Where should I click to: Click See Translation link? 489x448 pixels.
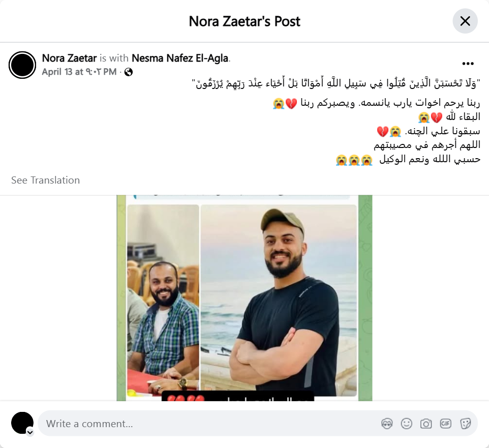[46, 180]
